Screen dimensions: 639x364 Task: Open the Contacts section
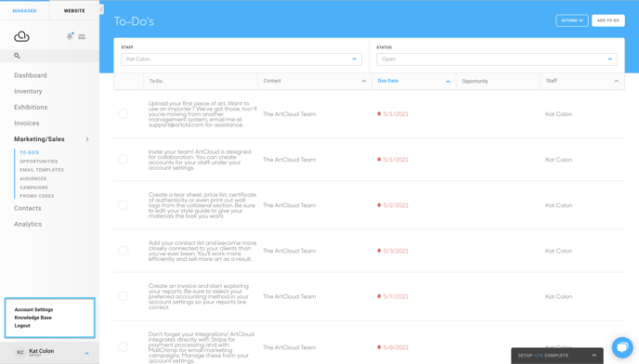pyautogui.click(x=28, y=208)
